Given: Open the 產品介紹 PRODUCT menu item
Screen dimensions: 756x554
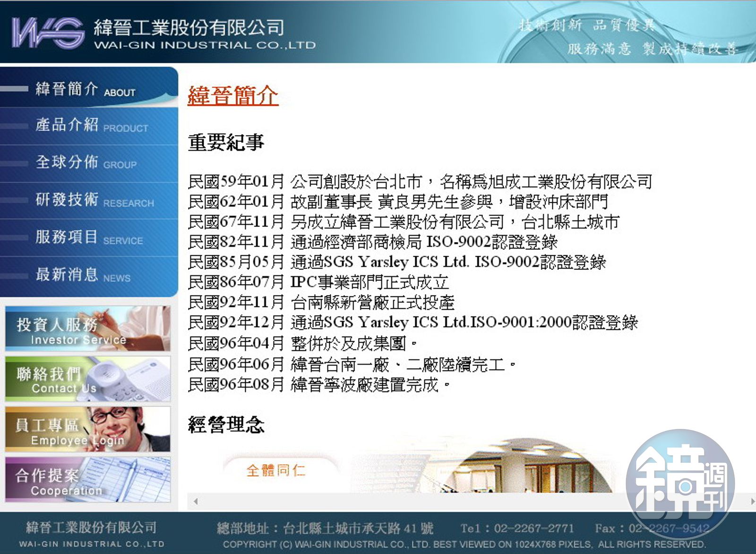Looking at the screenshot, I should coord(89,126).
